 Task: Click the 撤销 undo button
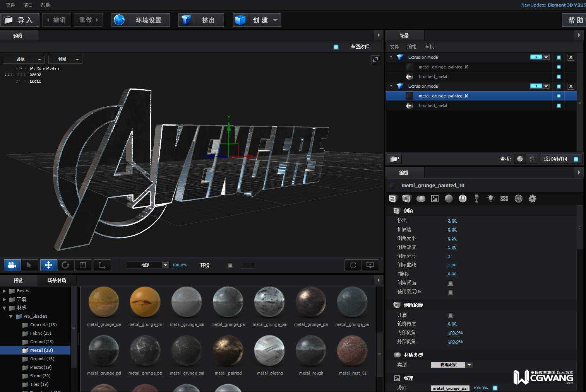[x=56, y=20]
